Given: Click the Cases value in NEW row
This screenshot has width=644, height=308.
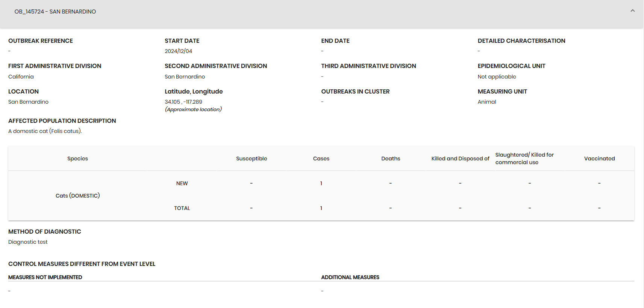Looking at the screenshot, I should tap(321, 183).
